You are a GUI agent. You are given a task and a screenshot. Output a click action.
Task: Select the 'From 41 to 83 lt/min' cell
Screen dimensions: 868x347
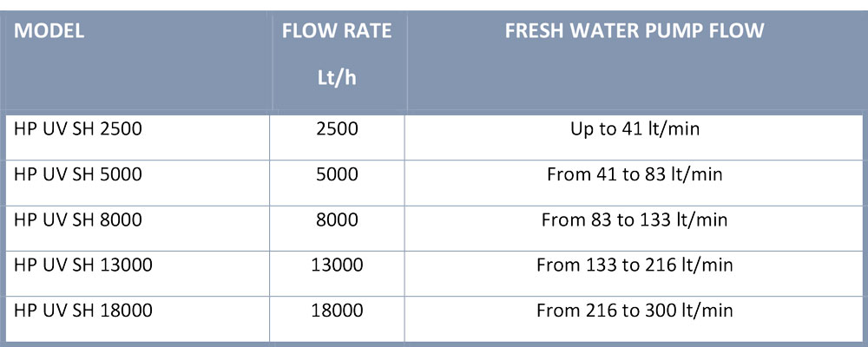pos(635,174)
